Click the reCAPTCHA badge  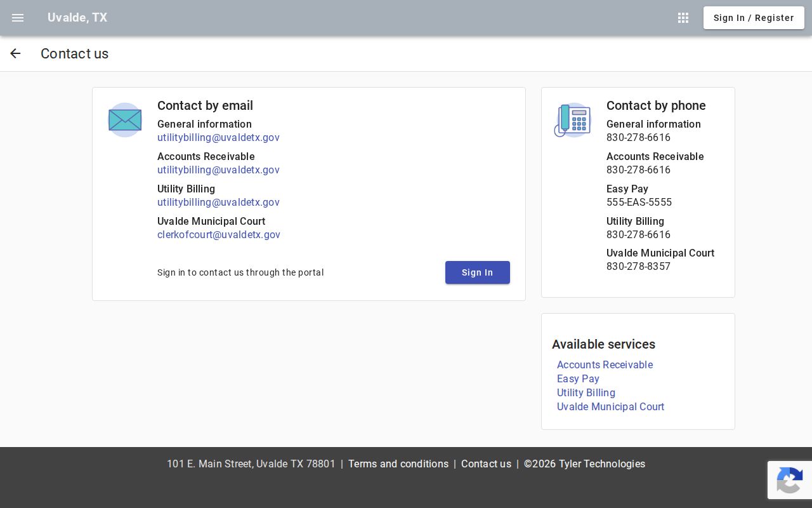(x=790, y=480)
